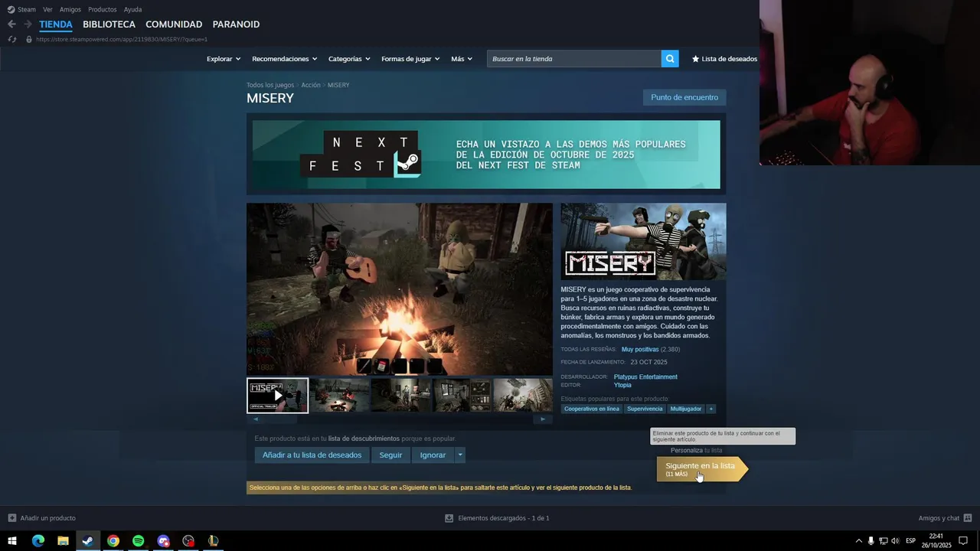Viewport: 980px width, 551px height.
Task: Show hidden system tray icons
Action: click(858, 541)
